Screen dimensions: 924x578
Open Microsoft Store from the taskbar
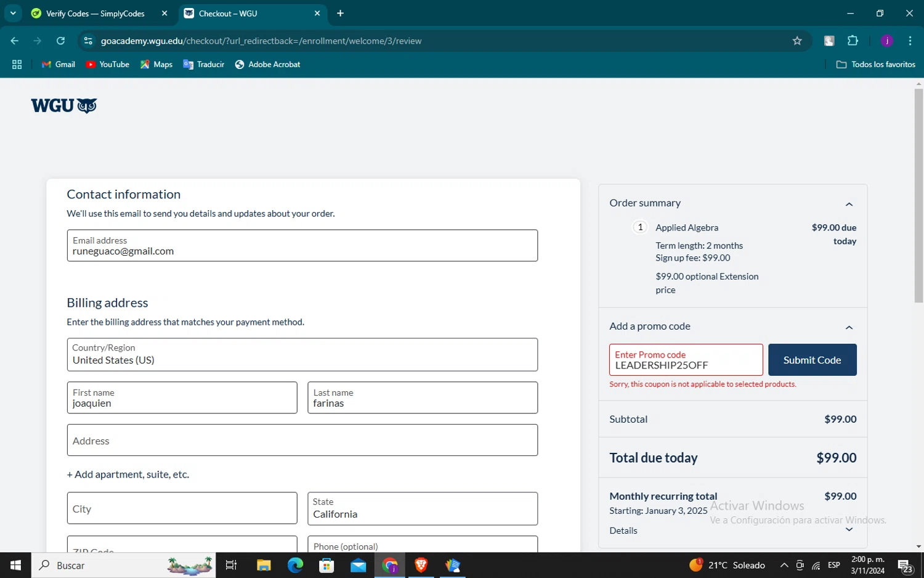click(326, 565)
